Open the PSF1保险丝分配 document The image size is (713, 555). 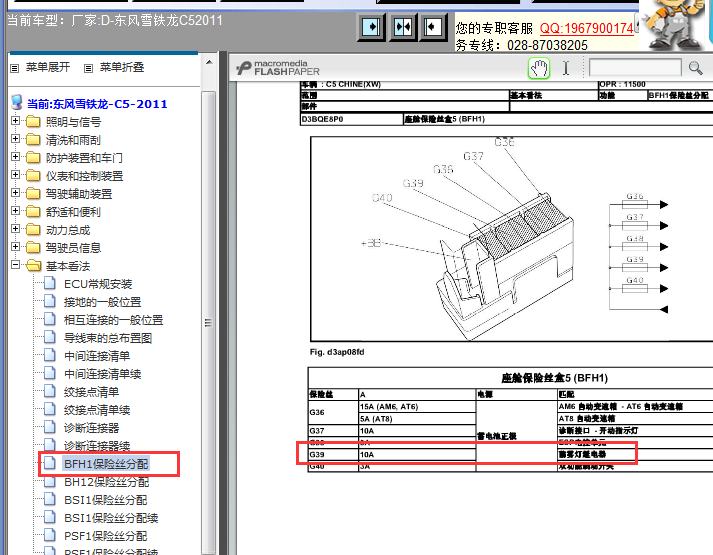105,536
